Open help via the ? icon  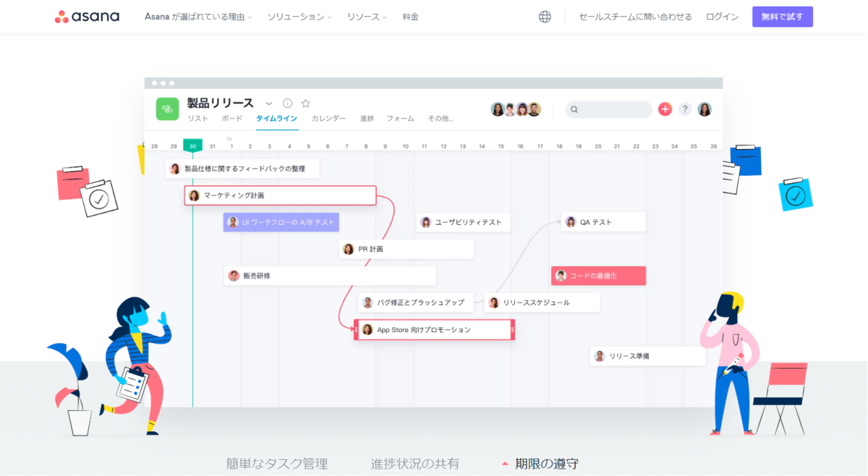click(685, 109)
